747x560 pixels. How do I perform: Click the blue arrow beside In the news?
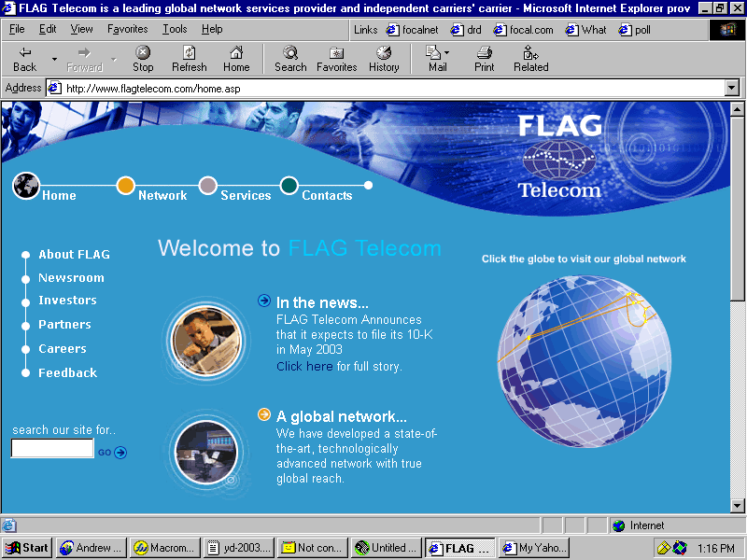tap(264, 301)
